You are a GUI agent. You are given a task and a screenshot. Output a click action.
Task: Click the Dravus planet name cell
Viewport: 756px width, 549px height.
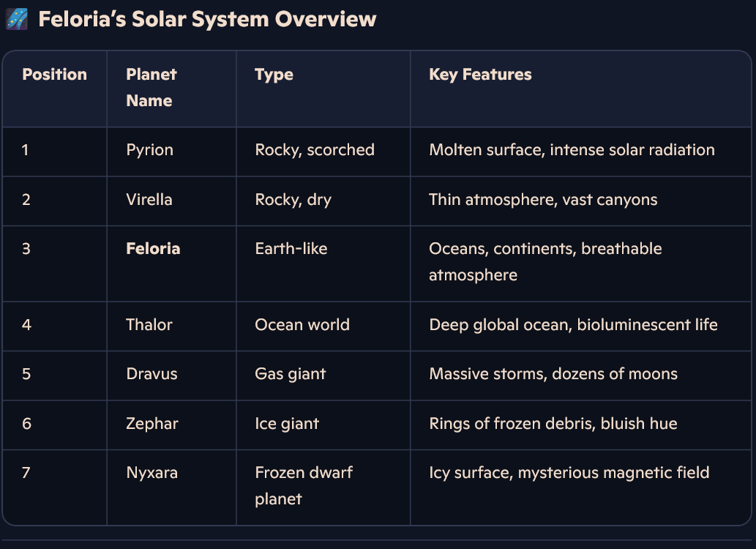pos(151,374)
